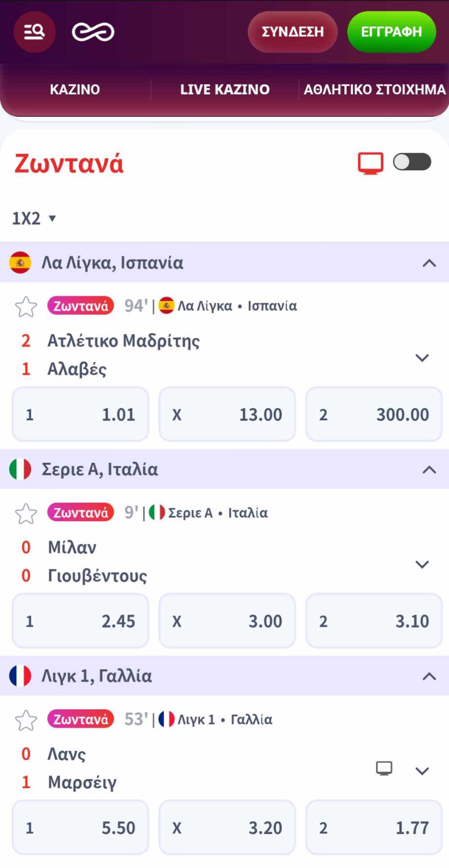Expand more markets for Μίλαν - Γιουβέντους

coord(421,565)
